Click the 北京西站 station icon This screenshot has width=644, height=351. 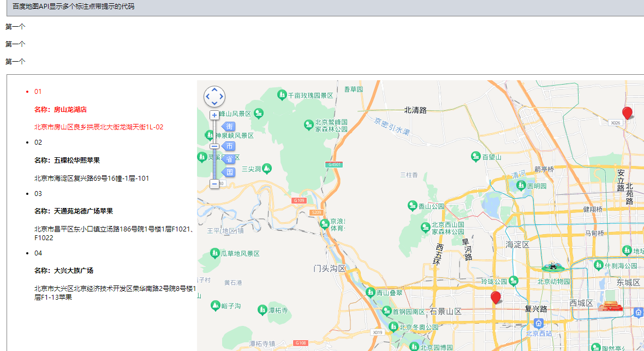pos(539,324)
